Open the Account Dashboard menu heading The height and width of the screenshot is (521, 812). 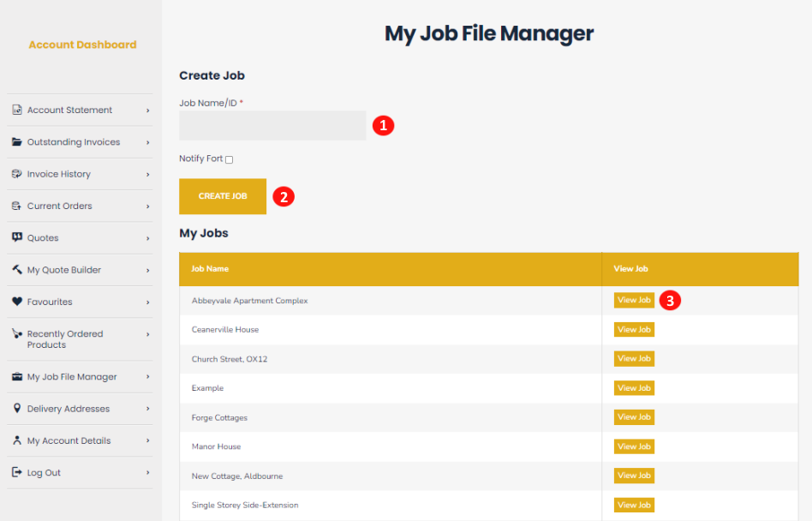click(x=82, y=44)
